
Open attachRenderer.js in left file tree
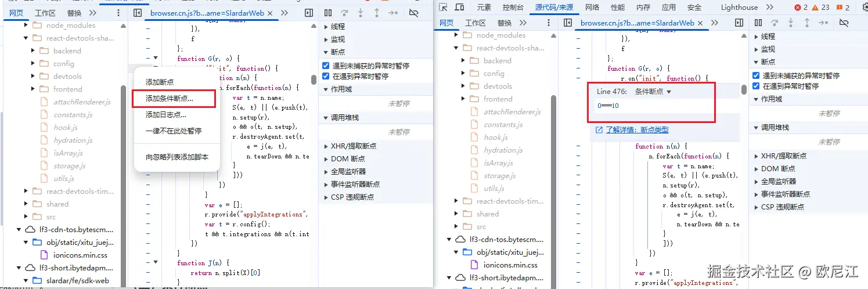[82, 102]
